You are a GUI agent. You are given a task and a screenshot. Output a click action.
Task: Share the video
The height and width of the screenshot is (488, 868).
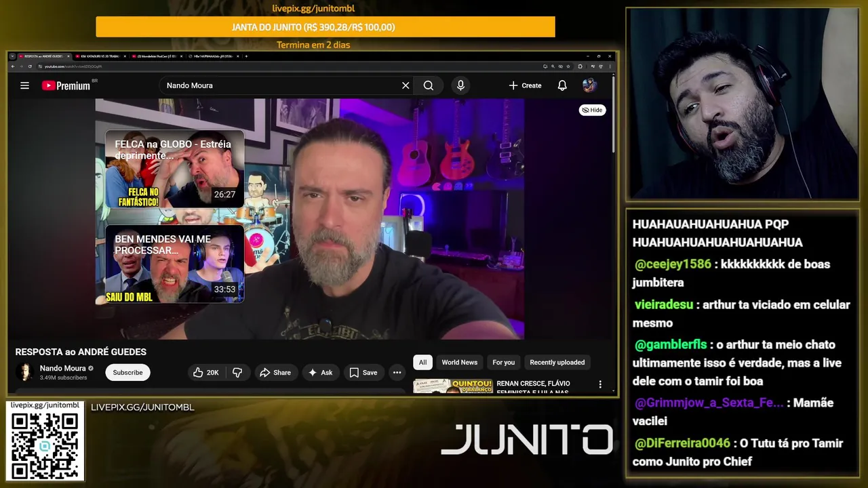[275, 372]
